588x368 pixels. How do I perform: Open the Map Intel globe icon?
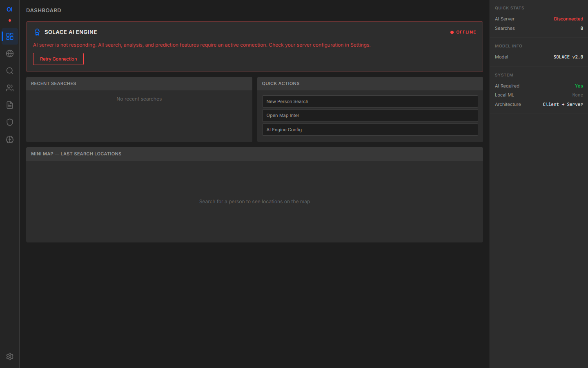[9, 53]
